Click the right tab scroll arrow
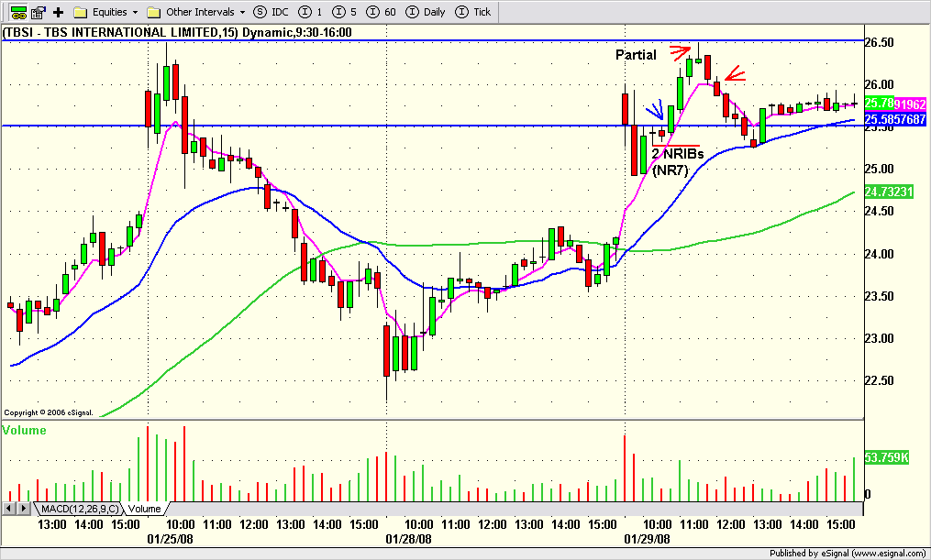The image size is (931, 560). coord(23,509)
